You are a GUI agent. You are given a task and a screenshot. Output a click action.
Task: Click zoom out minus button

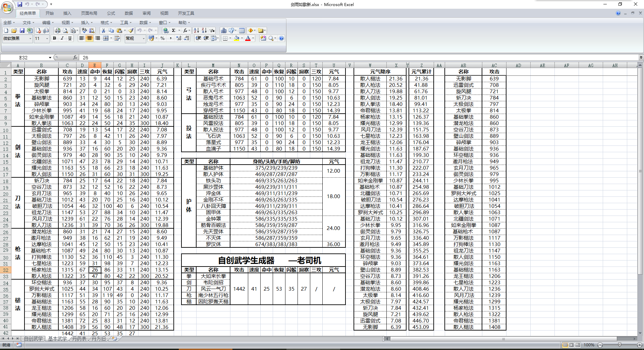[600, 345]
